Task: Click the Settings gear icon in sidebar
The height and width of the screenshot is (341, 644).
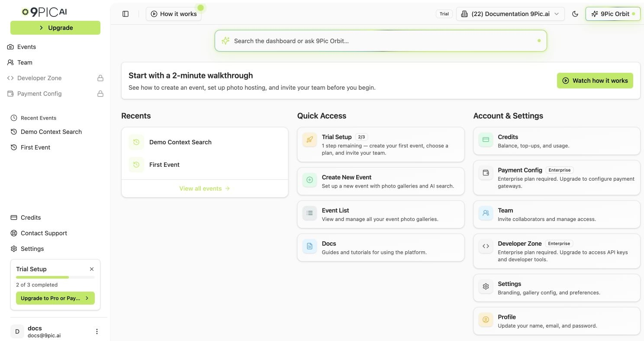Action: (13, 249)
